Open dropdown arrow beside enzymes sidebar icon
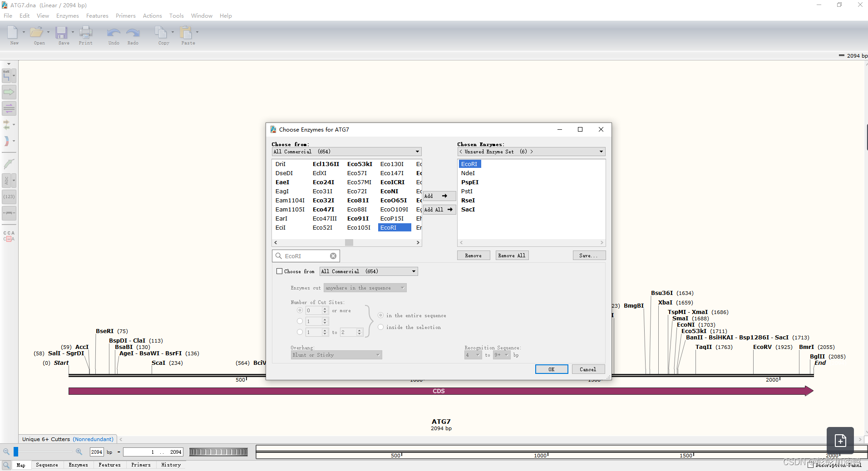The image size is (868, 471). tap(14, 76)
